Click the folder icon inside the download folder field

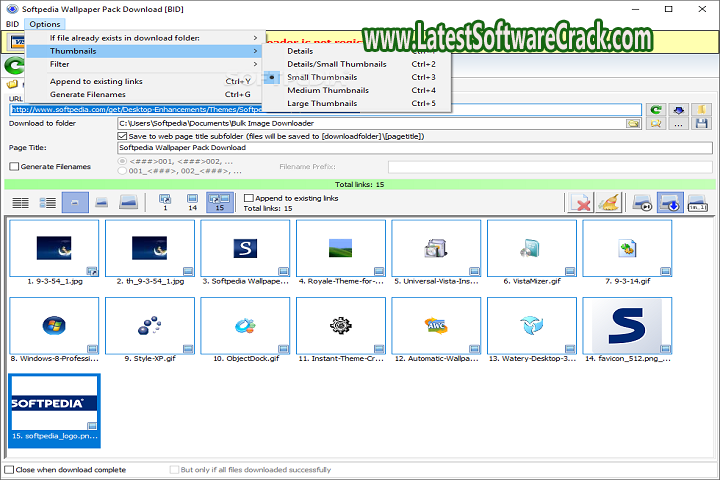tap(633, 124)
